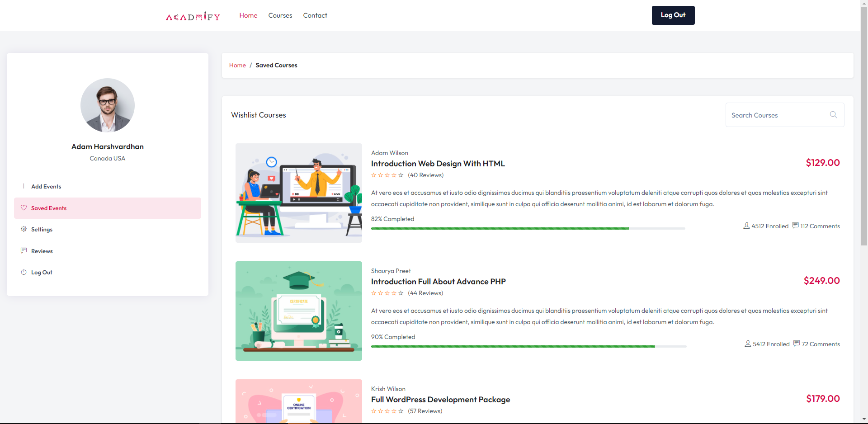The width and height of the screenshot is (868, 424).
Task: Click the Advance PHP course certificate thumbnail
Action: pyautogui.click(x=299, y=311)
